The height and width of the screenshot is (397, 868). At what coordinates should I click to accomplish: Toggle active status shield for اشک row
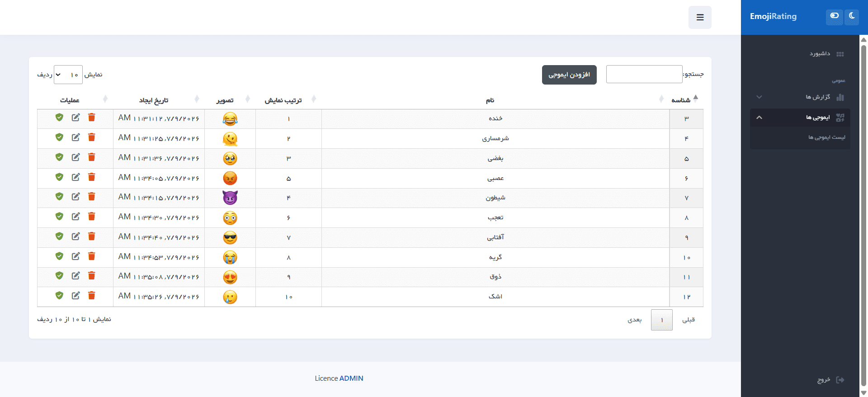(x=59, y=295)
